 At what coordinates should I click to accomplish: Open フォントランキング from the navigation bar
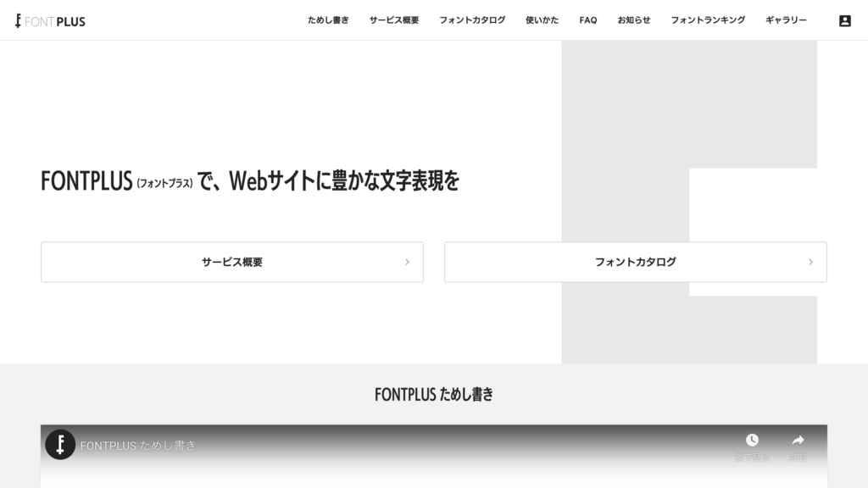point(708,19)
